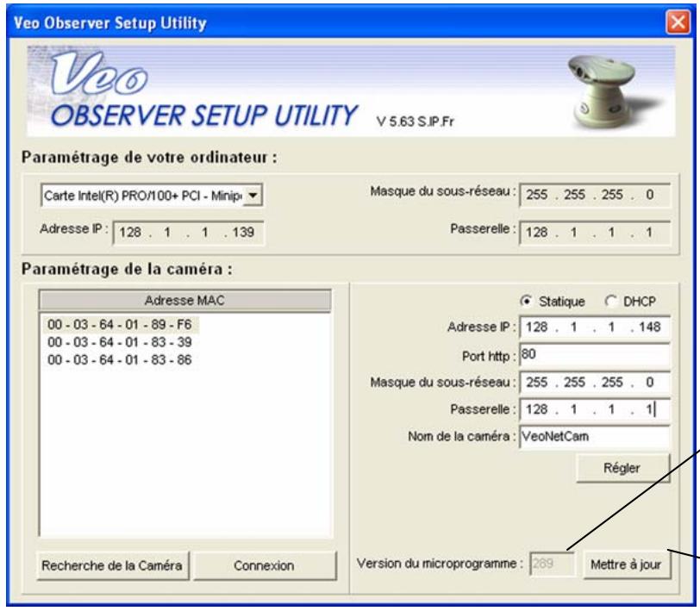700x611 pixels.
Task: Click the camera Passerelle field
Action: coord(595,409)
